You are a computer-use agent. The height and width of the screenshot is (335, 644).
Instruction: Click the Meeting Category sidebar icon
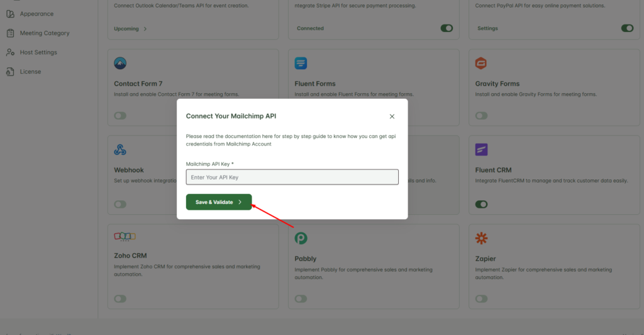[10, 33]
